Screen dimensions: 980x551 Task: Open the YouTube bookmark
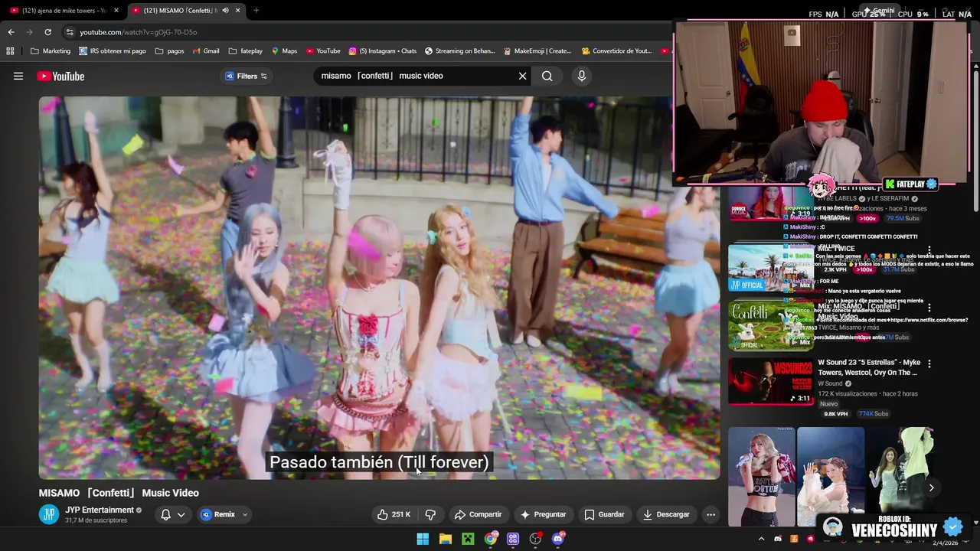click(x=323, y=51)
